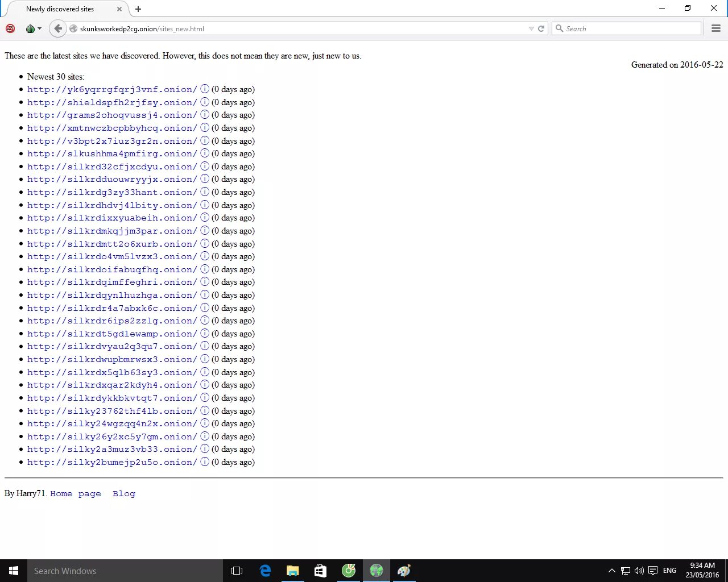Follow the Blog footer link
Viewport: 728px width, 582px height.
click(x=124, y=494)
